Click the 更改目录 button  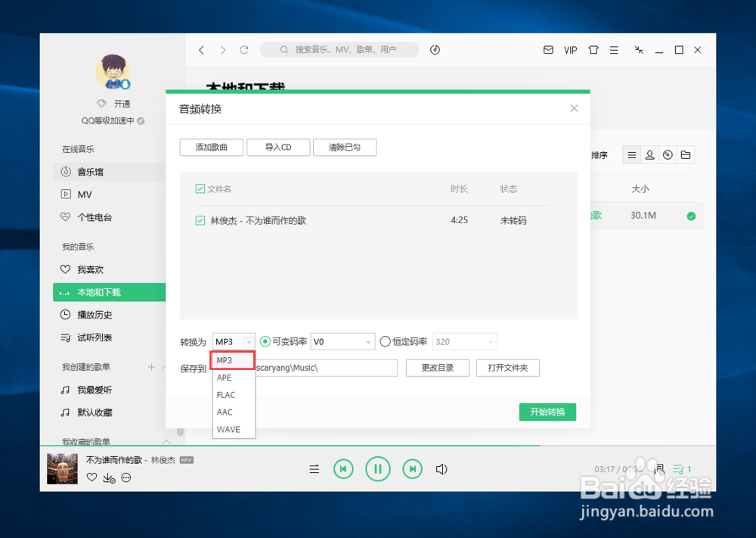(437, 368)
